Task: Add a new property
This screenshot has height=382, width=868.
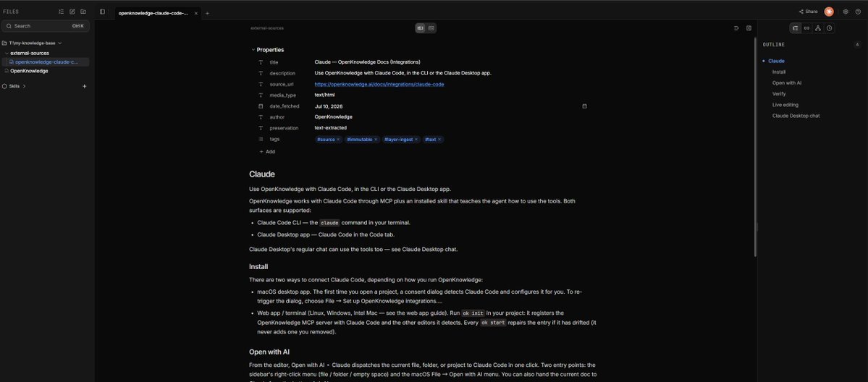Action: tap(267, 152)
